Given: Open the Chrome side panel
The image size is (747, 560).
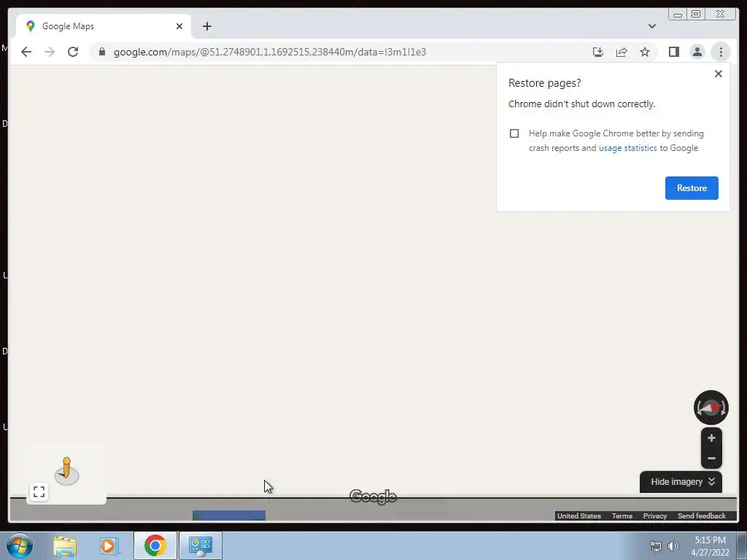Looking at the screenshot, I should [673, 52].
